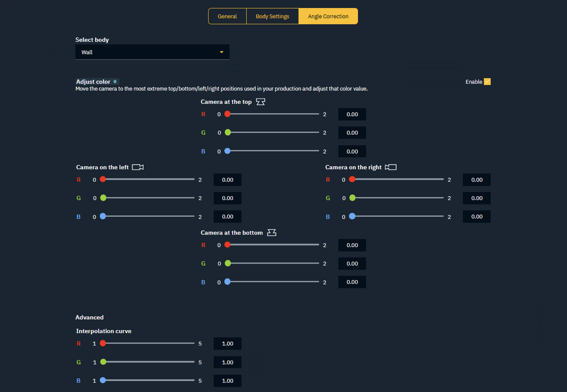Click the camera-at-top position icon

[x=261, y=102]
